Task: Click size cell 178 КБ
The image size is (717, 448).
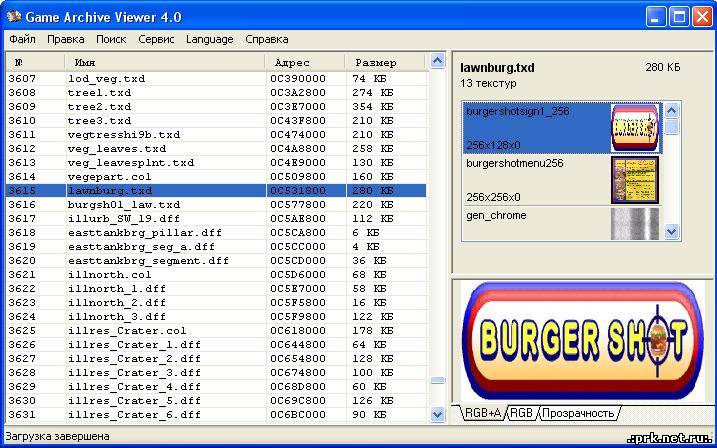Action: pos(373,331)
